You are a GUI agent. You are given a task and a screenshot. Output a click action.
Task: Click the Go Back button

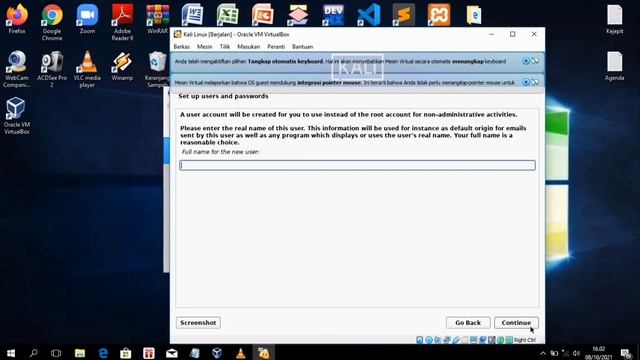pos(468,322)
